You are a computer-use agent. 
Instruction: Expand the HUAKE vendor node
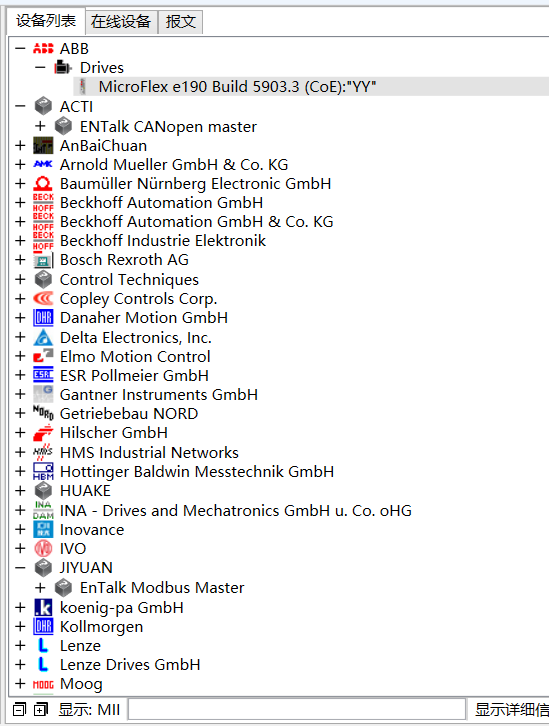click(x=20, y=490)
